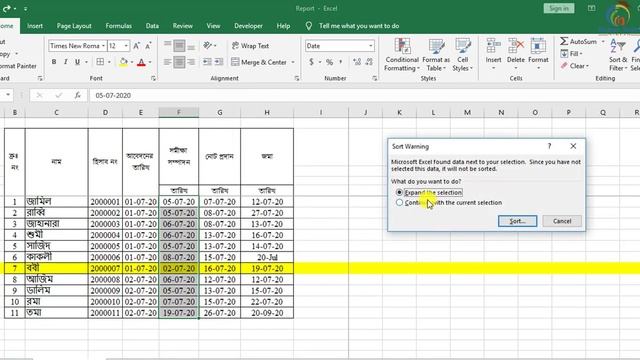
Task: Click Sort button in dialog
Action: (x=518, y=221)
